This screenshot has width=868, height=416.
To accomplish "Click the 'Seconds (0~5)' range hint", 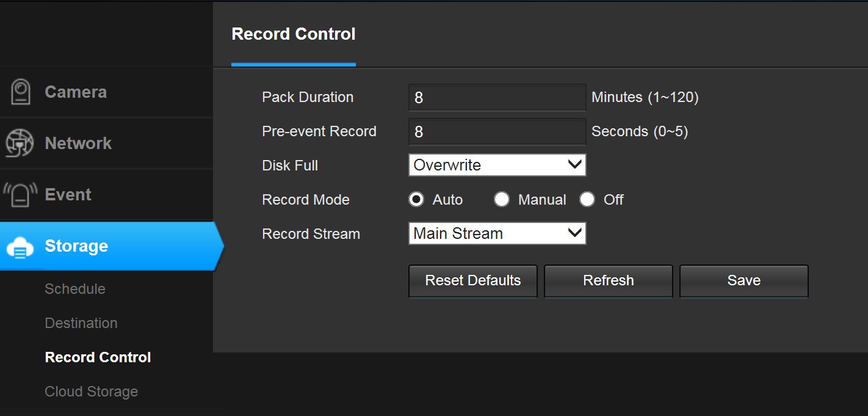I will click(x=640, y=131).
